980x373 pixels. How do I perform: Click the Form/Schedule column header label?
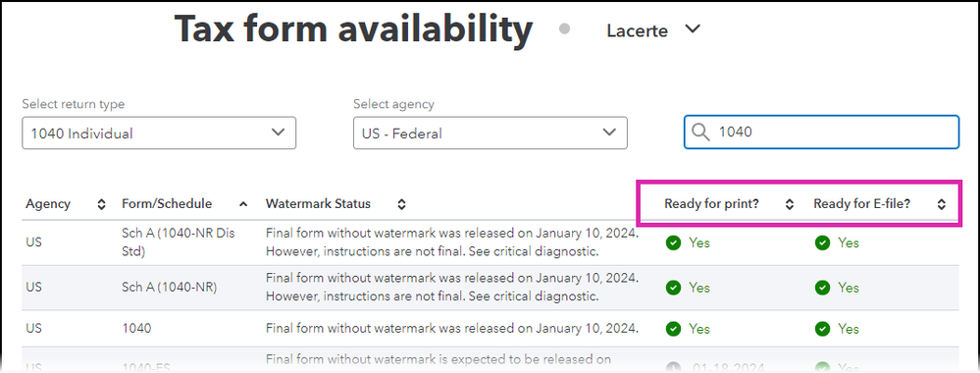pos(167,204)
